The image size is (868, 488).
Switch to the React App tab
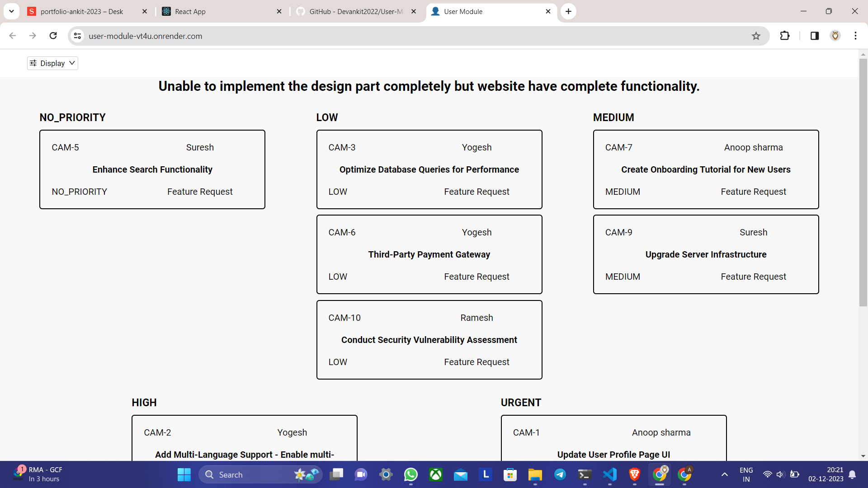click(x=222, y=11)
